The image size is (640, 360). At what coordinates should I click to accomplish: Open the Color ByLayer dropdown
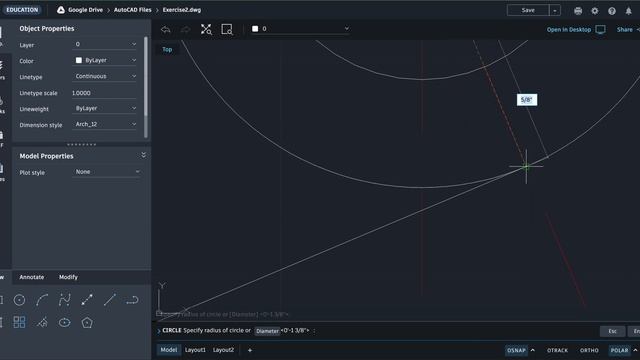point(104,60)
